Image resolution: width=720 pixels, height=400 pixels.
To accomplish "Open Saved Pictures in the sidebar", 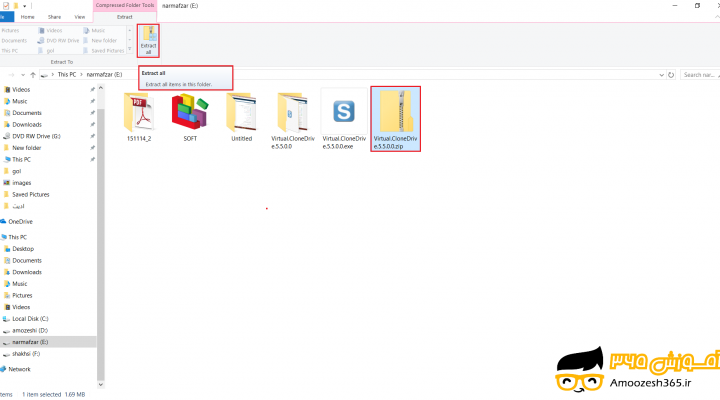I will (x=30, y=194).
